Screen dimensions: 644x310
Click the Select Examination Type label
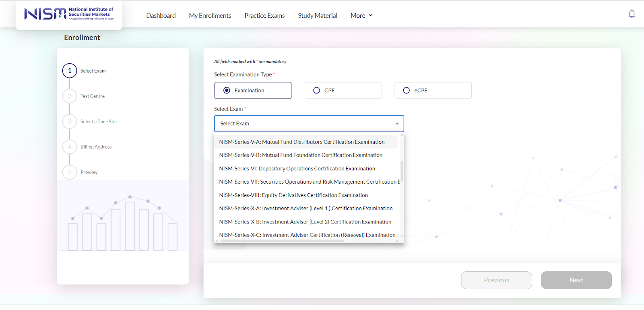point(243,74)
